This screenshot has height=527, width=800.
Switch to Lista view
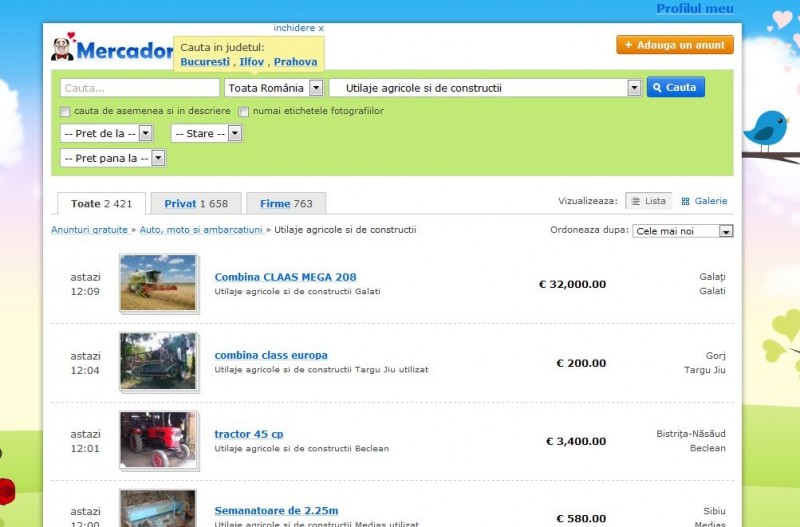648,201
